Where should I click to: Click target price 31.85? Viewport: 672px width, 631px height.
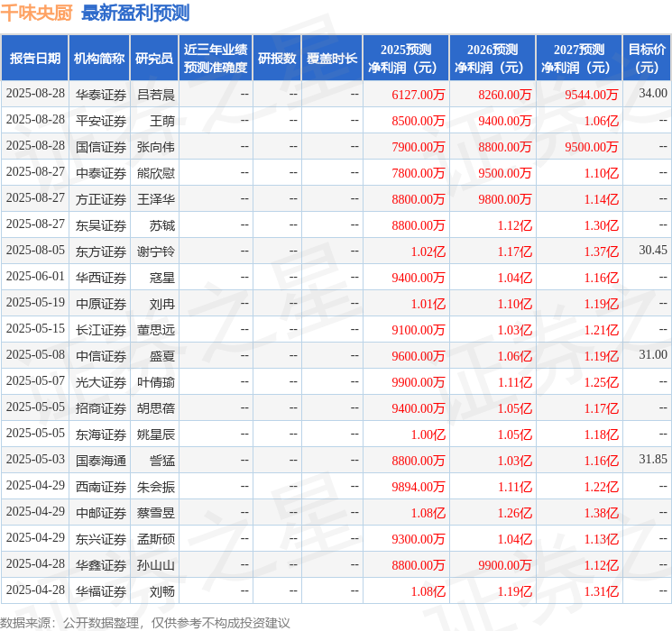point(653,459)
